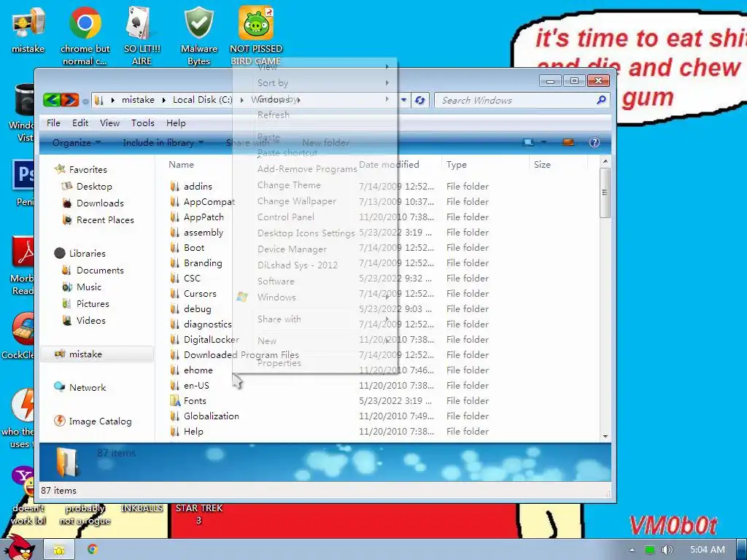Viewport: 747px width, 560px height.
Task: Sort by Size column header
Action: tap(542, 164)
